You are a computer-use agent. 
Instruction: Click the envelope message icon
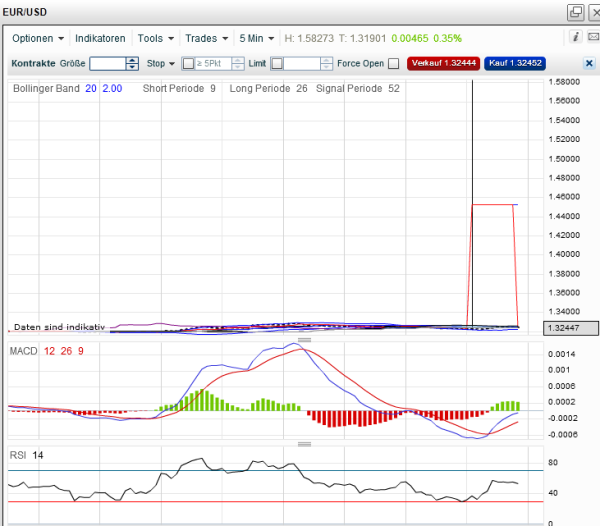(593, 37)
